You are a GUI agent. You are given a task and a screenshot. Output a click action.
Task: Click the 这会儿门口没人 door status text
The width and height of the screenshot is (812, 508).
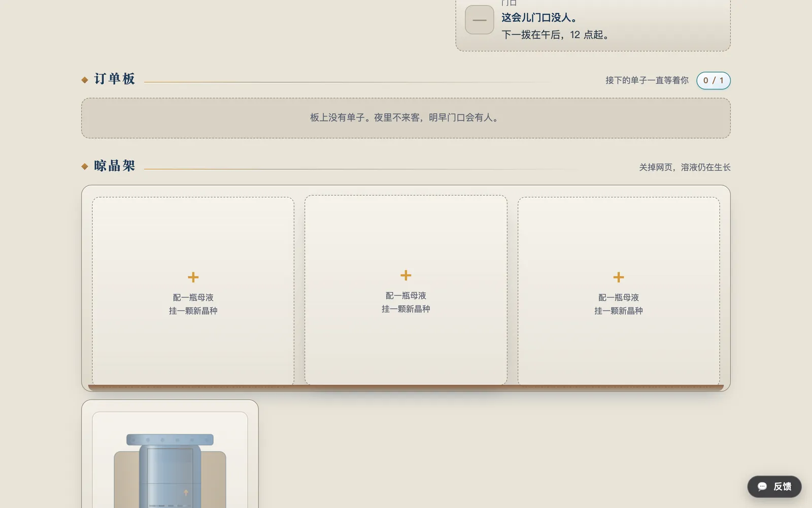coord(539,17)
